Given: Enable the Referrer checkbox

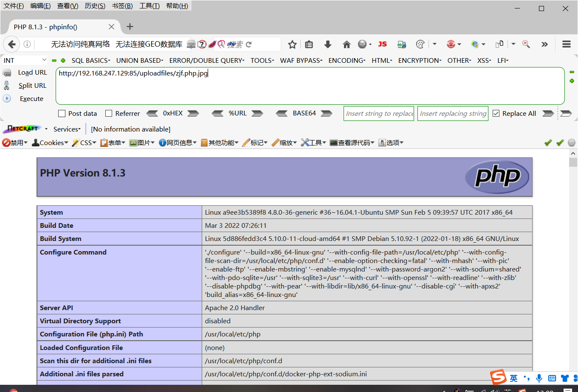Looking at the screenshot, I should [x=108, y=113].
